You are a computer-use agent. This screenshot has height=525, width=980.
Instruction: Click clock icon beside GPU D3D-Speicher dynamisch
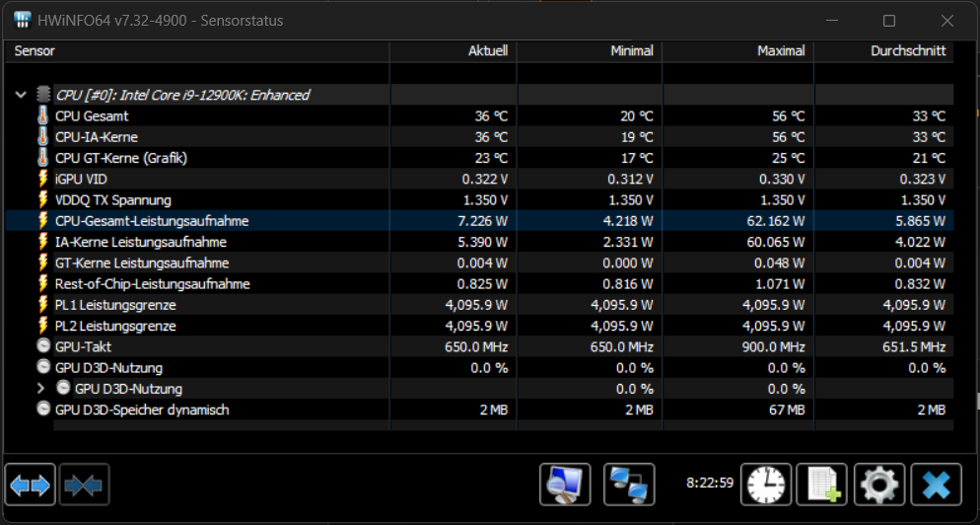pyautogui.click(x=43, y=410)
